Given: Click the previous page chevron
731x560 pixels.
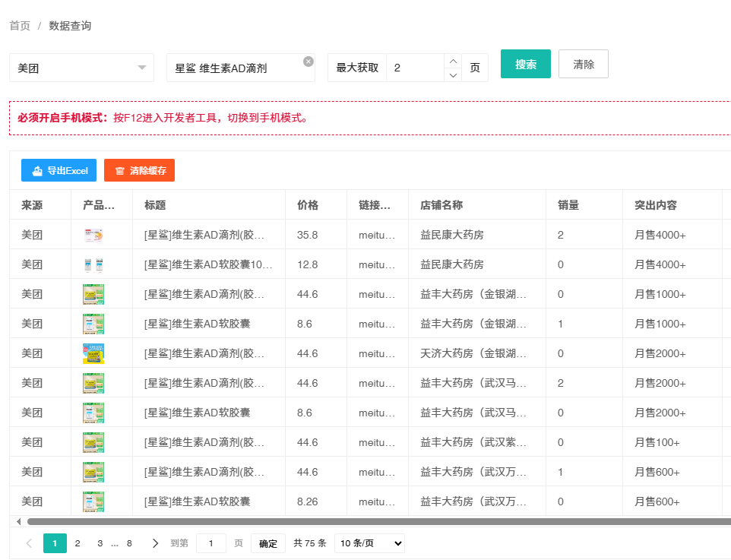Looking at the screenshot, I should pyautogui.click(x=29, y=543).
